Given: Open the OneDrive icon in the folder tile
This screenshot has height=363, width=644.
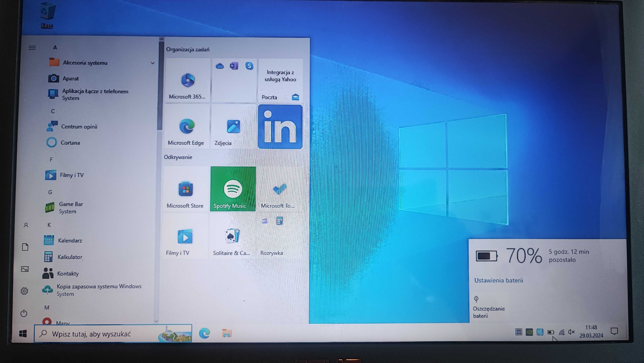Looking at the screenshot, I should click(x=219, y=66).
